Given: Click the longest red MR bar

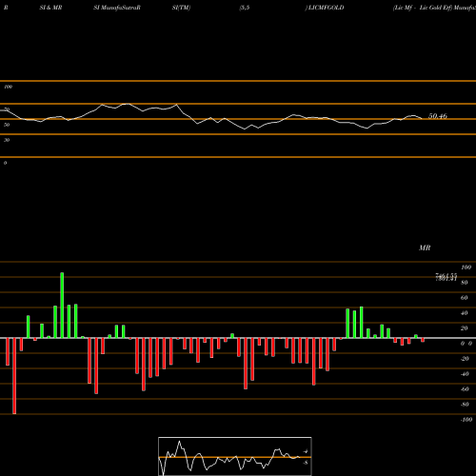Looking at the screenshot, I should click(x=14, y=376).
